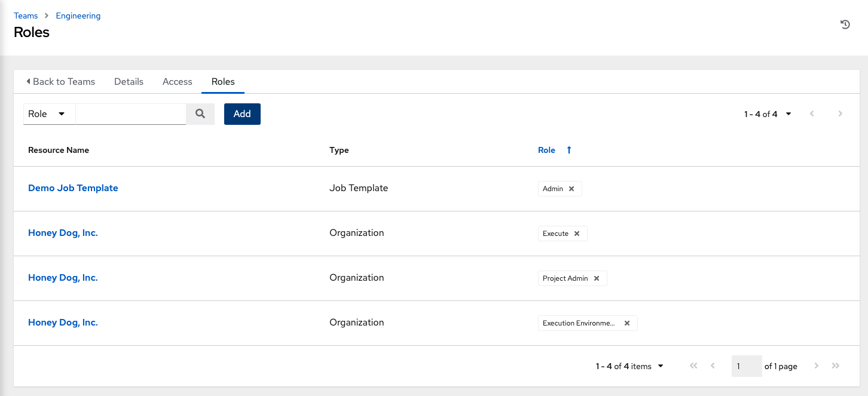The height and width of the screenshot is (396, 868).
Task: Click the page number input box
Action: tap(746, 366)
